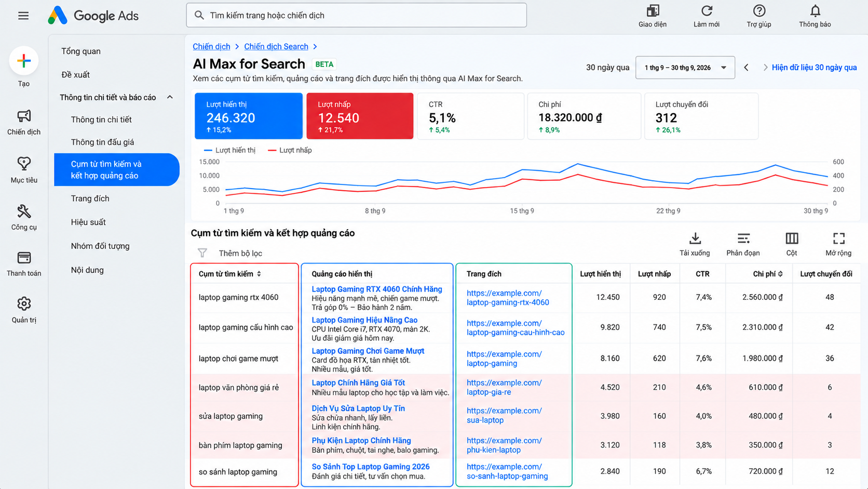Collapse Thông tin chi tiết và báo cáo section
The image size is (868, 489).
pos(170,97)
